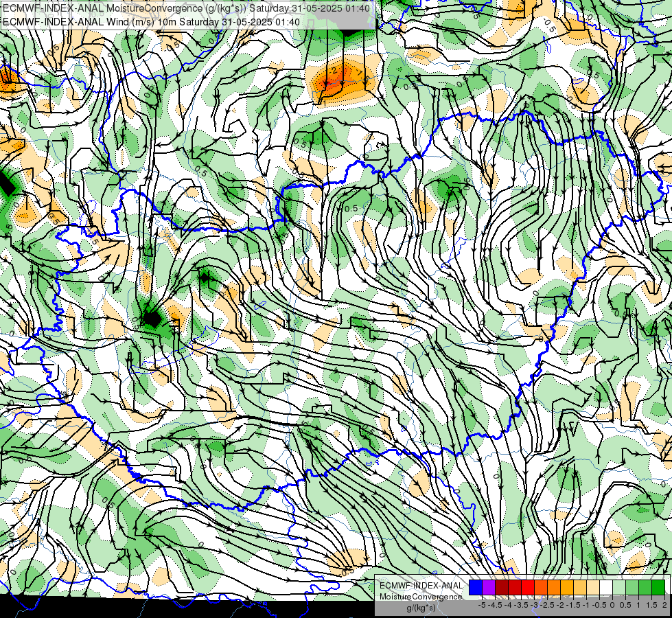Select the legend swatch between -4.5 and -4
672x618 pixels.
coord(502,587)
